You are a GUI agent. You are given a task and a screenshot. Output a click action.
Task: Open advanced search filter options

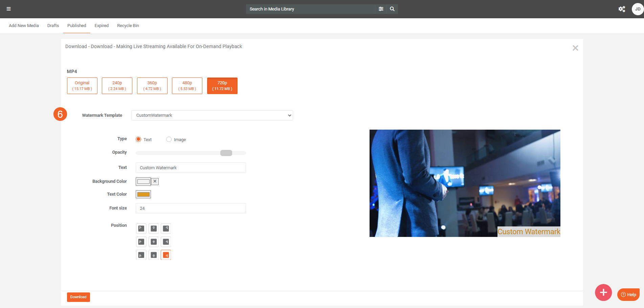(381, 9)
